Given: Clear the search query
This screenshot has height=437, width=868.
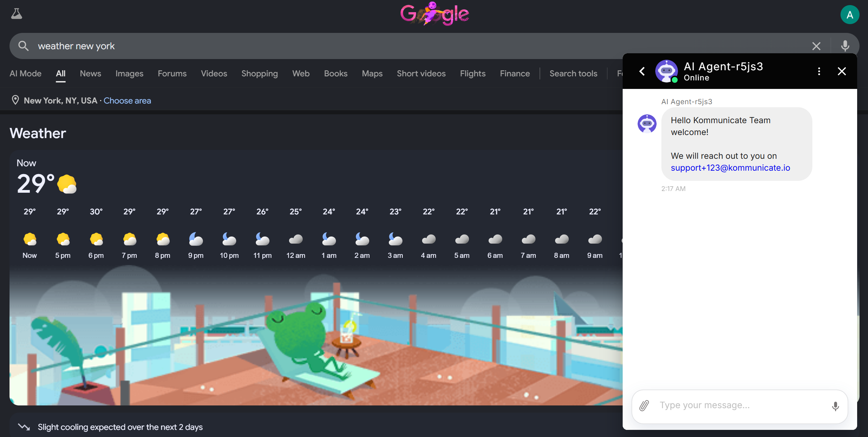Looking at the screenshot, I should 816,46.
